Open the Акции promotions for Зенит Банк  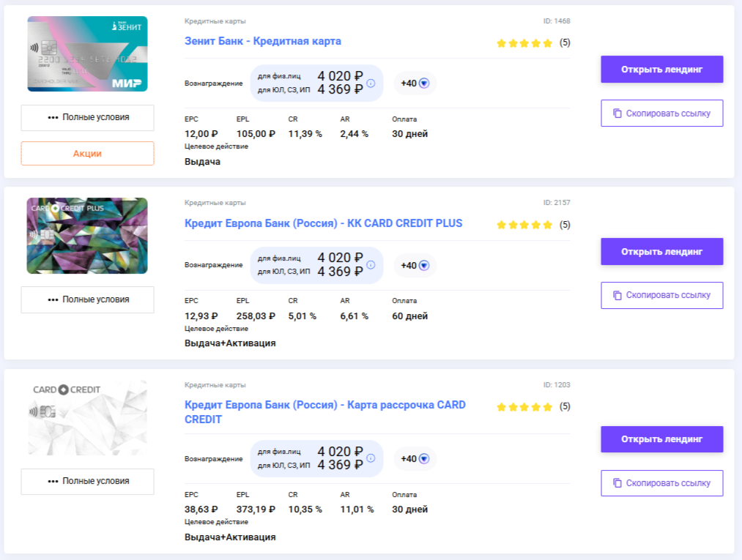[x=87, y=154]
